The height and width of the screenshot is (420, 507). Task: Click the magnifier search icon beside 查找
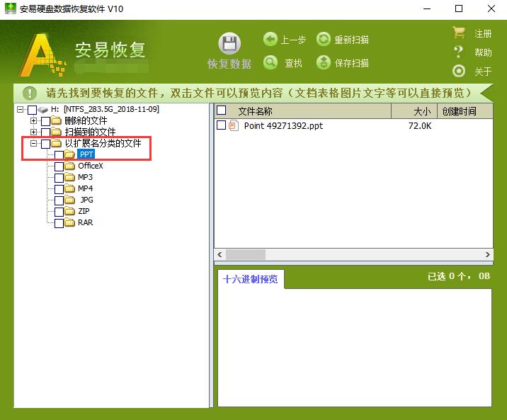point(270,62)
